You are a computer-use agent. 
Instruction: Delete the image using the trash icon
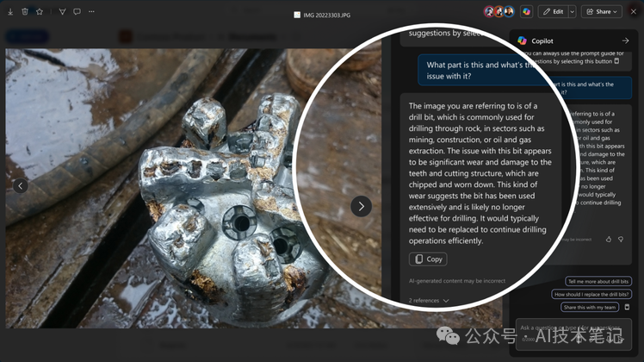(25, 12)
